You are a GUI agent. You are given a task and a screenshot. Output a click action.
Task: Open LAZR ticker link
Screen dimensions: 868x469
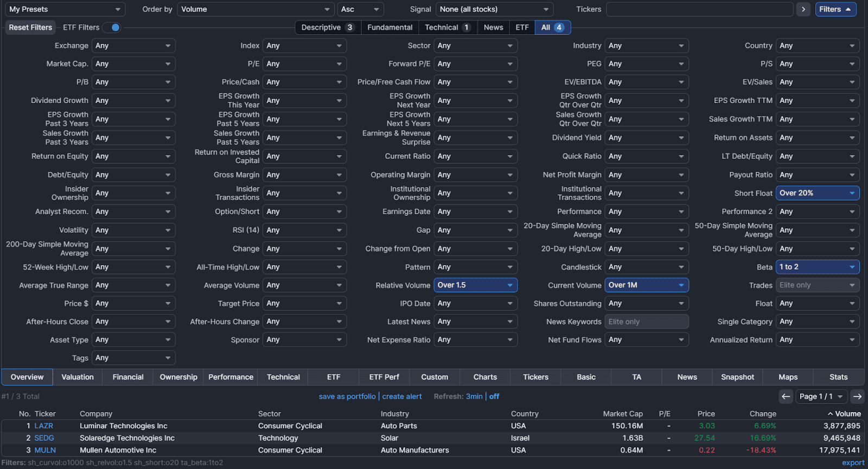pos(44,426)
